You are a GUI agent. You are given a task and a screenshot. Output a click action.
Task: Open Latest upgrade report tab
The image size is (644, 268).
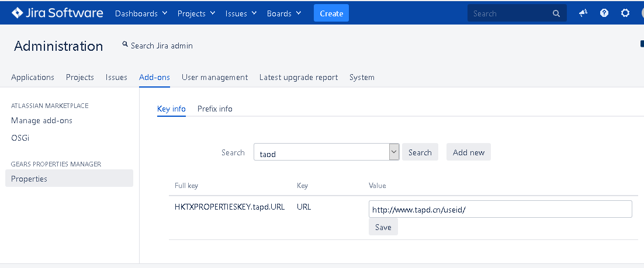point(299,77)
